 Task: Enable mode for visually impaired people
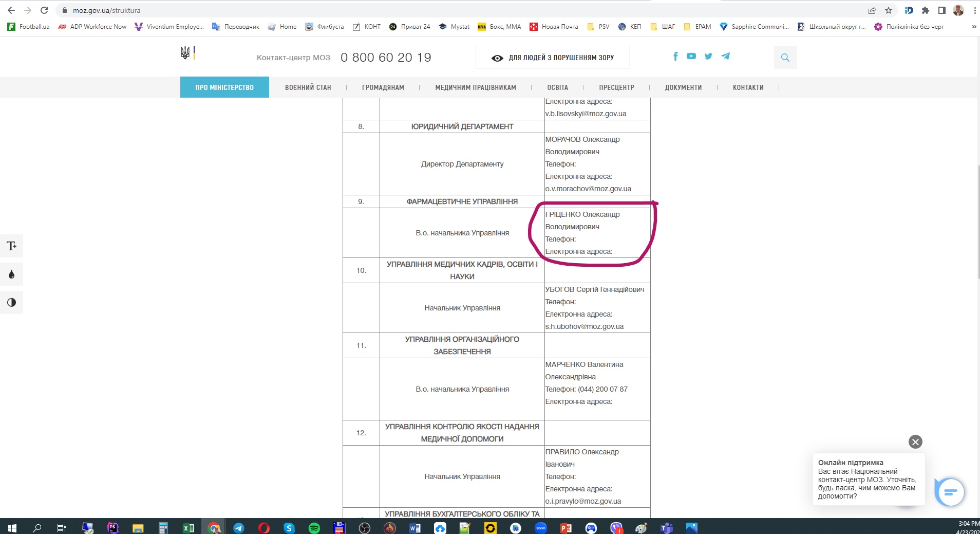(x=552, y=58)
